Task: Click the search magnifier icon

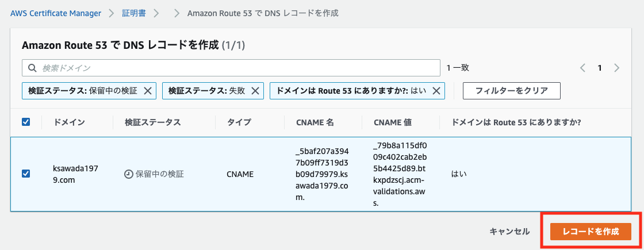Action: pyautogui.click(x=32, y=68)
